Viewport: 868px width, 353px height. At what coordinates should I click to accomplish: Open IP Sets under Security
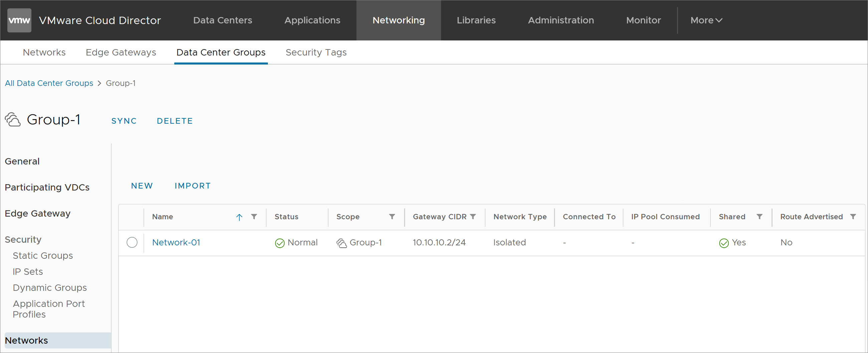click(x=28, y=272)
